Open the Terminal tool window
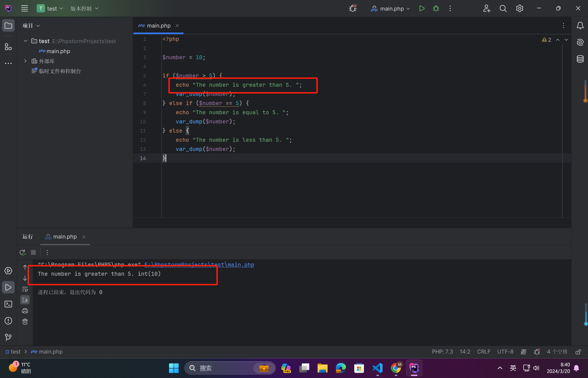 click(8, 304)
